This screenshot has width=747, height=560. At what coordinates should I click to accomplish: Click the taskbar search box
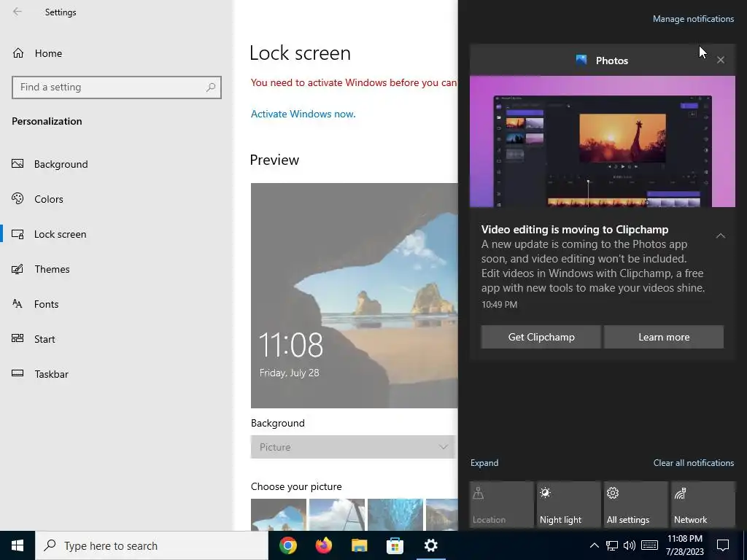152,545
